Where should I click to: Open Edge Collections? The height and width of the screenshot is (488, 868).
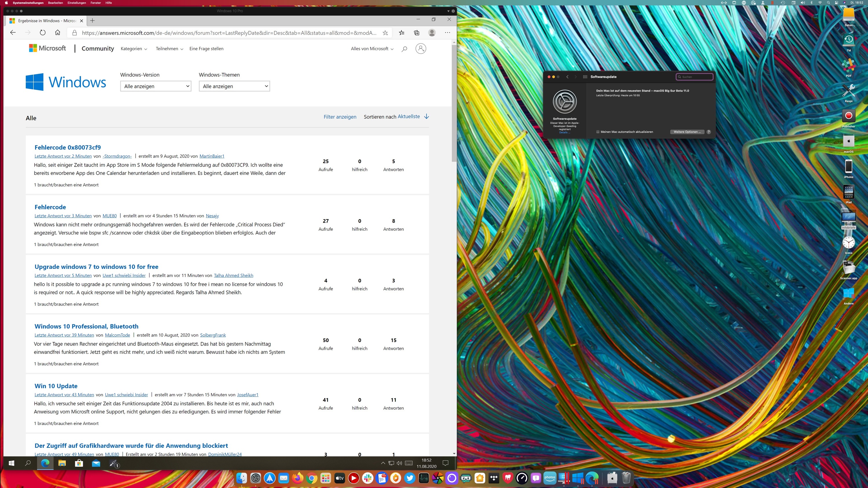coord(417,33)
